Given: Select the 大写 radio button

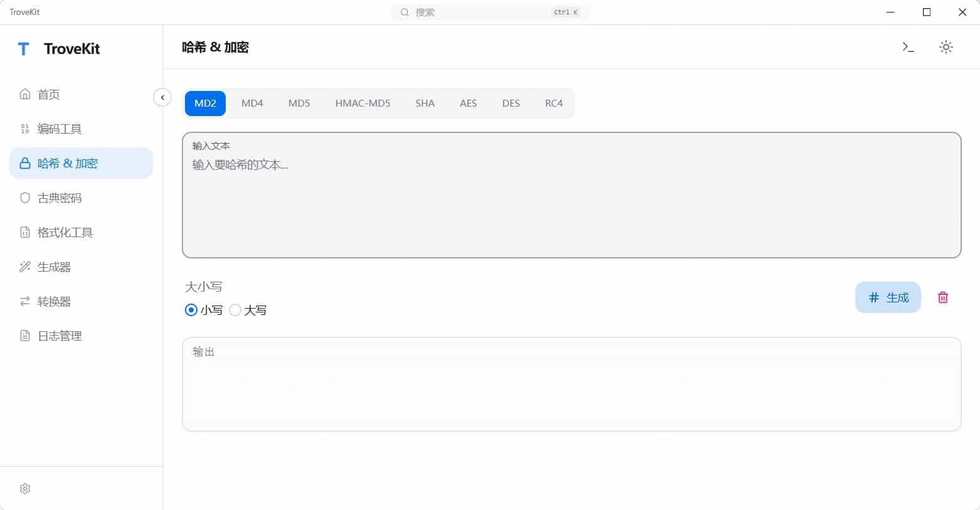Looking at the screenshot, I should click(x=235, y=309).
